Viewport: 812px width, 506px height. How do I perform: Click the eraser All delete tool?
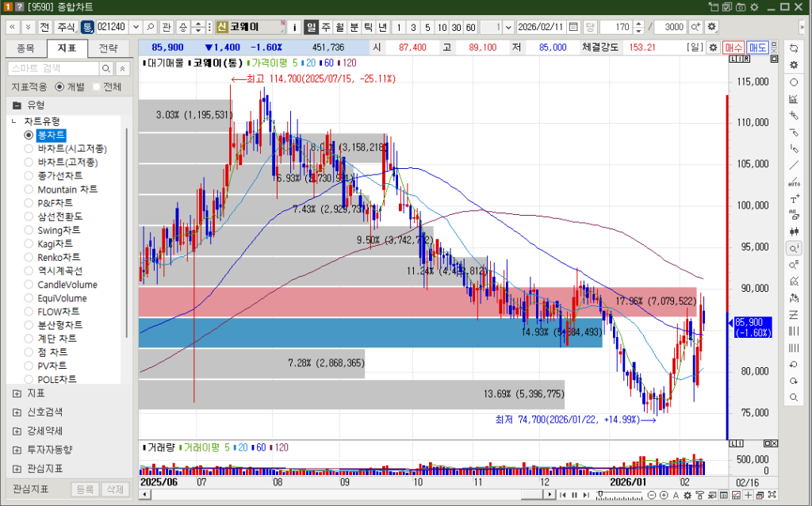pyautogui.click(x=793, y=215)
